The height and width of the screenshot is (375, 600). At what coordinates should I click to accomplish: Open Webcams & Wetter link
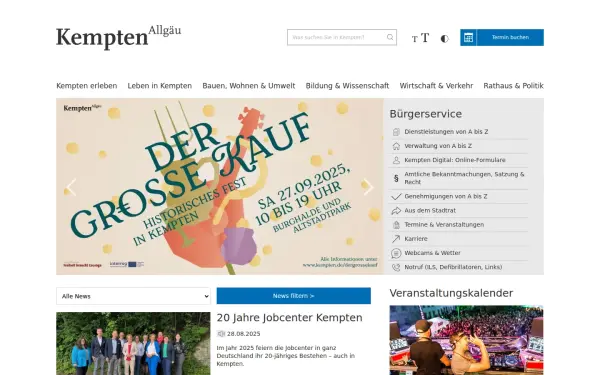[x=432, y=253]
